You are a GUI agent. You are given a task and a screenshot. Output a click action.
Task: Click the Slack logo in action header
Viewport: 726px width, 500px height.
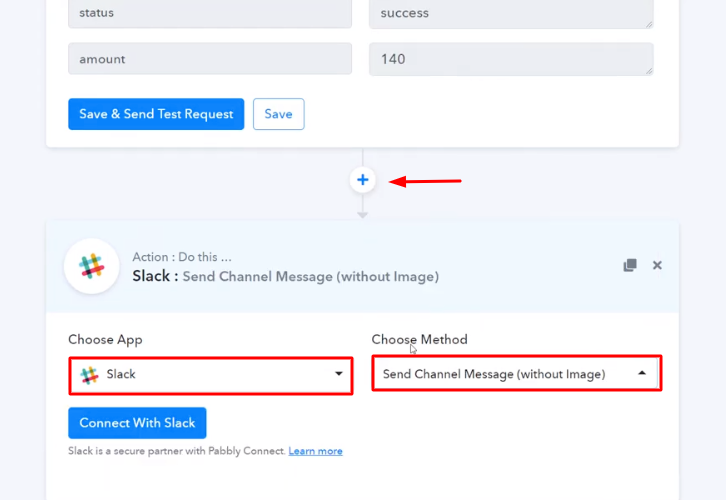coord(92,266)
